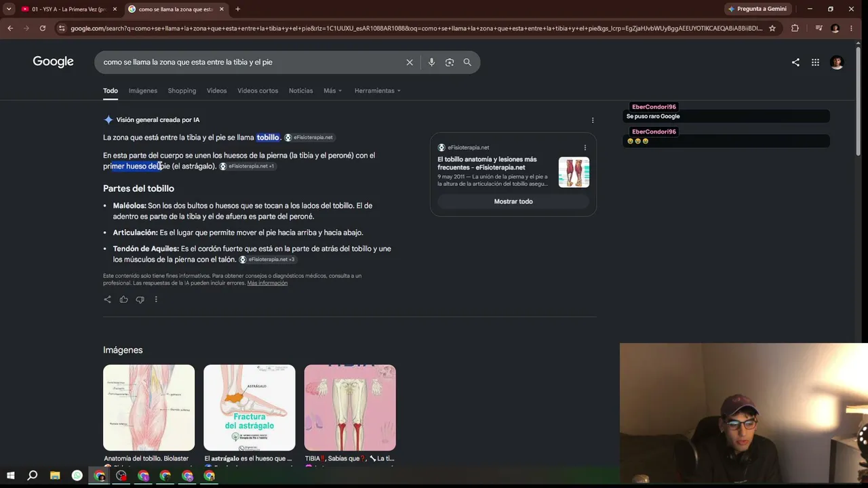This screenshot has height=488, width=868.
Task: Switch to the Imágenes tab
Action: (143, 91)
